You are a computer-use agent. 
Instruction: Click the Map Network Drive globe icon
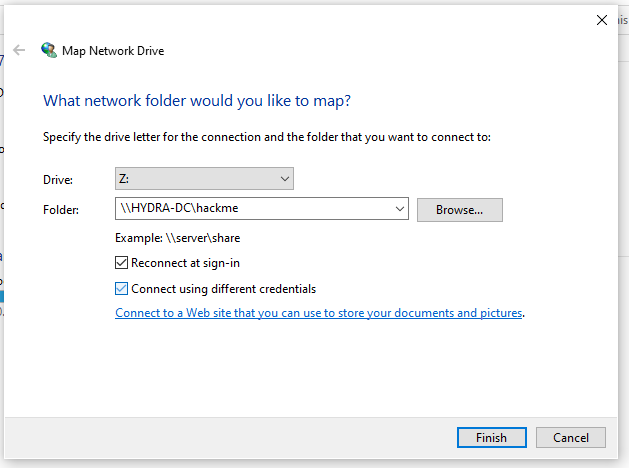pos(49,50)
